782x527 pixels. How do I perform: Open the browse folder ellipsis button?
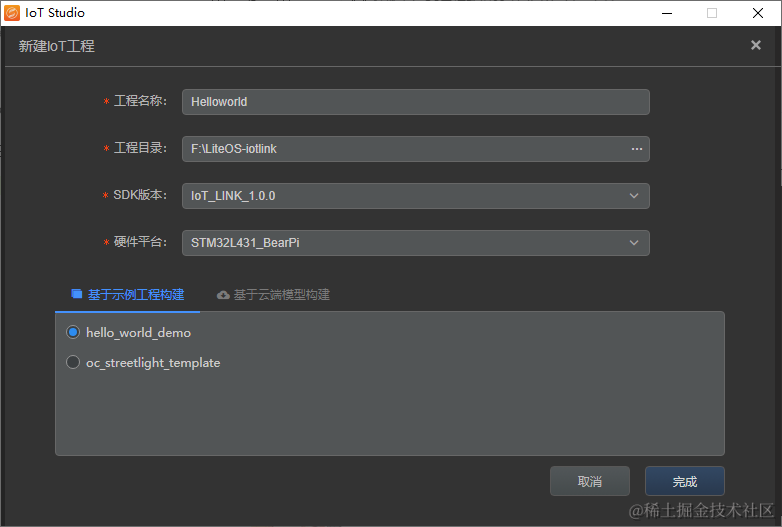[x=636, y=149]
